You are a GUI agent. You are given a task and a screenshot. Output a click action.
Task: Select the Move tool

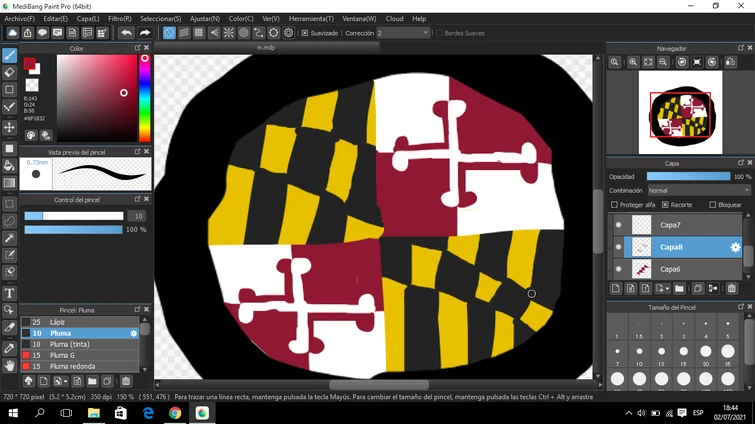pyautogui.click(x=9, y=127)
